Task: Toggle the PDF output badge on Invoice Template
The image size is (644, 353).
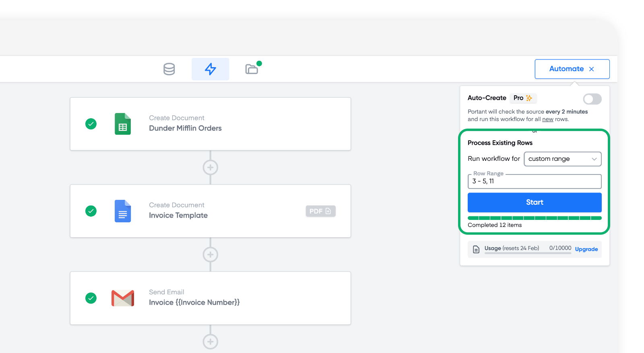Action: pos(320,211)
